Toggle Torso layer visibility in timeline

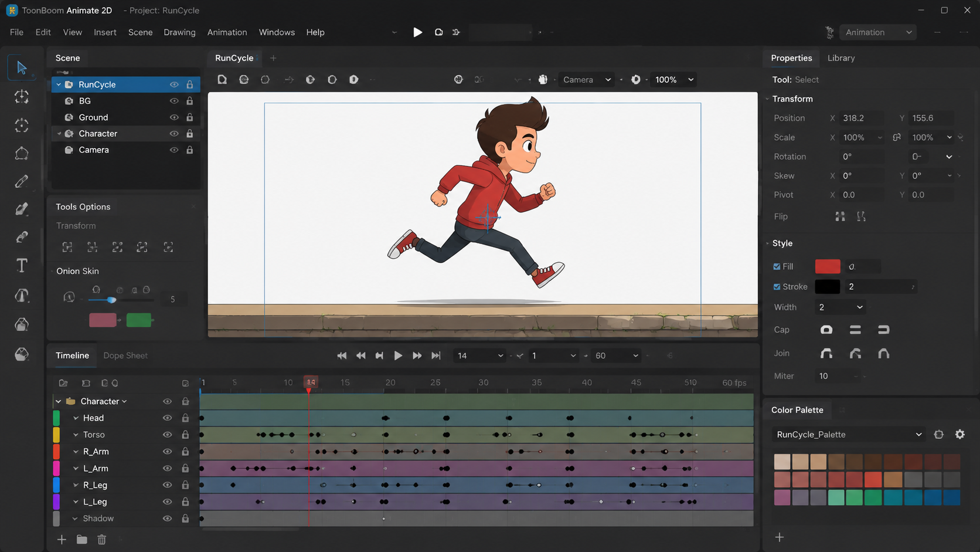[x=167, y=435]
